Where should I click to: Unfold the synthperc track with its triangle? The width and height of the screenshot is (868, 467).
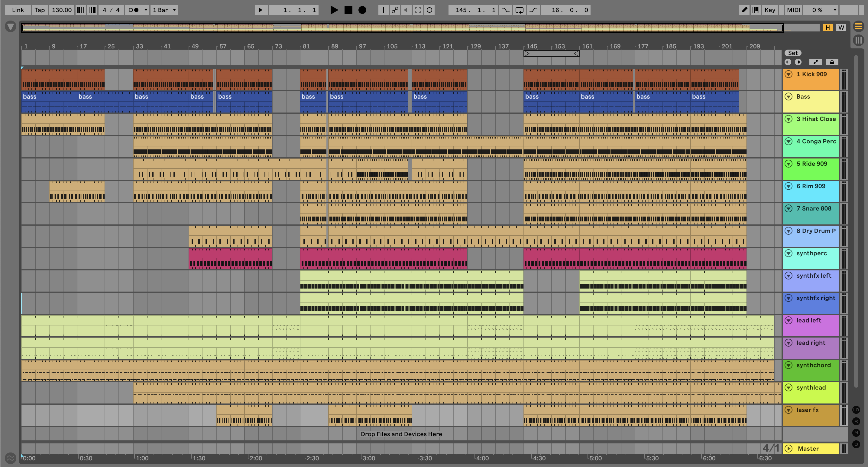[789, 253]
